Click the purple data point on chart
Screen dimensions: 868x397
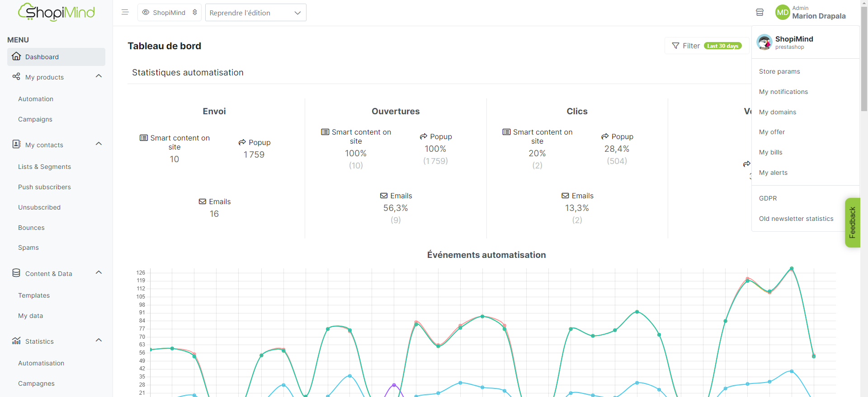coord(394,385)
